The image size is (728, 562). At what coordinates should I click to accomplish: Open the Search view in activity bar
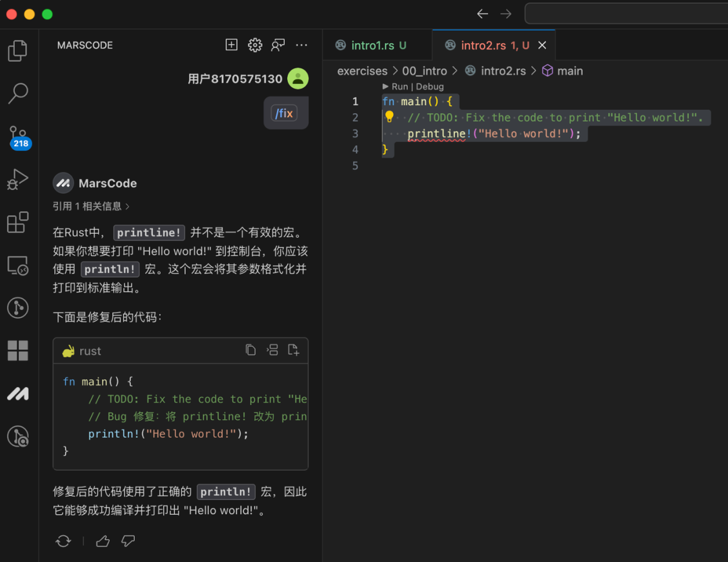pos(18,93)
